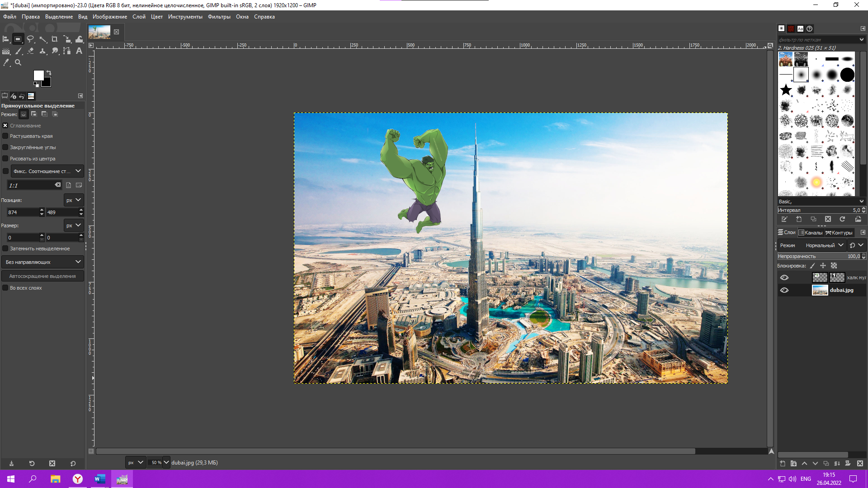Open the Позиция units px dropdown

[73, 200]
